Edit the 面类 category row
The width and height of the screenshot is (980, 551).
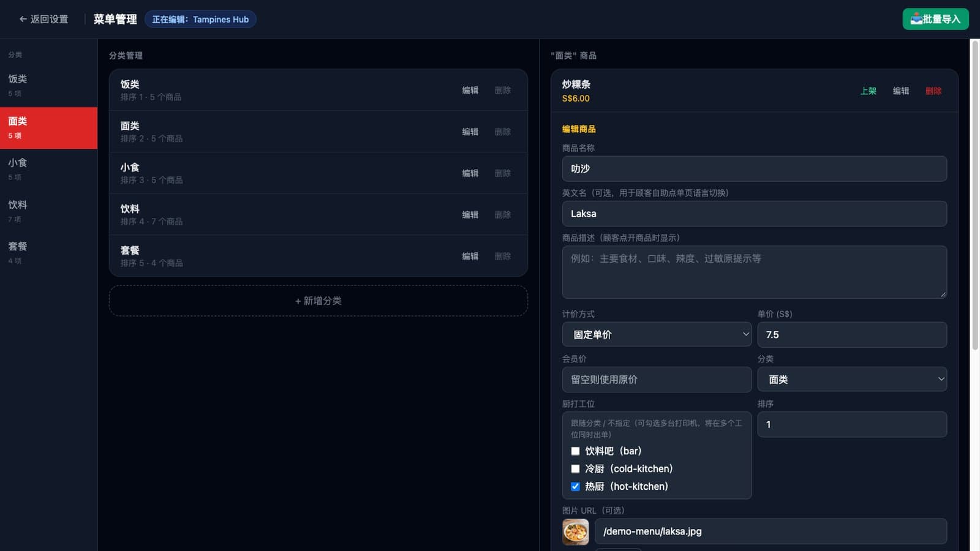(470, 132)
